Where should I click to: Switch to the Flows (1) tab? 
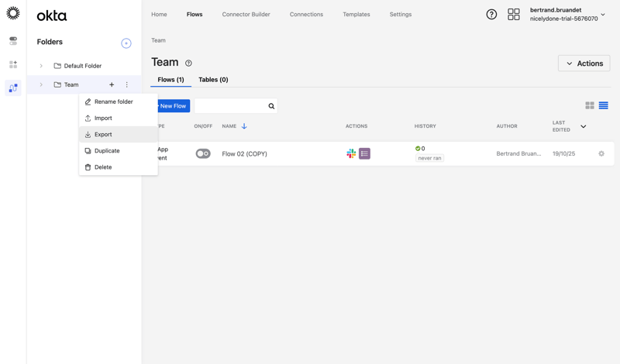click(170, 80)
